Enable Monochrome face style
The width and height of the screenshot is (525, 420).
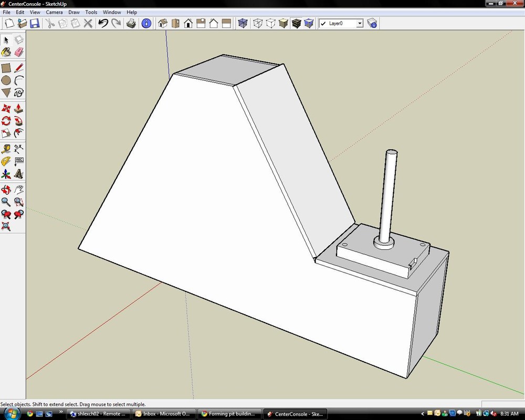(x=309, y=23)
